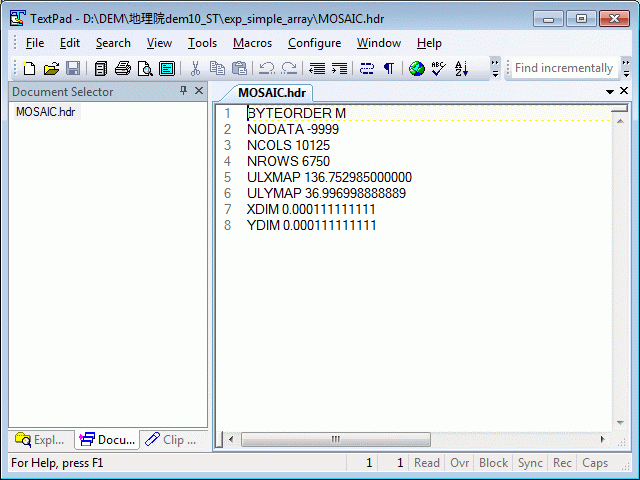Screen dimensions: 640x480
Task: Copy selection using the copy icon
Action: 217,68
